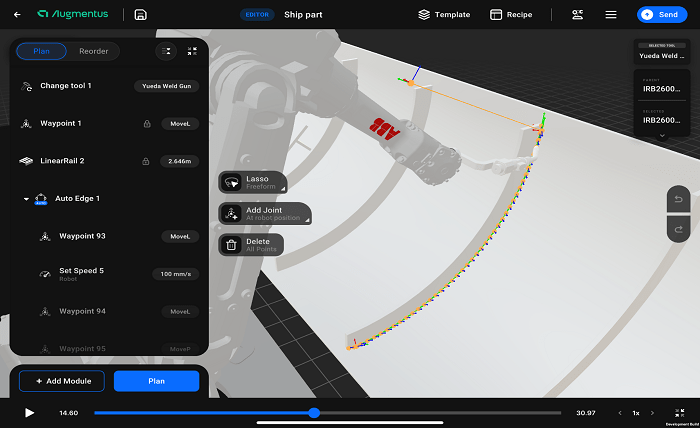Play the simulation from the timeline
The height and width of the screenshot is (428, 700).
click(29, 412)
